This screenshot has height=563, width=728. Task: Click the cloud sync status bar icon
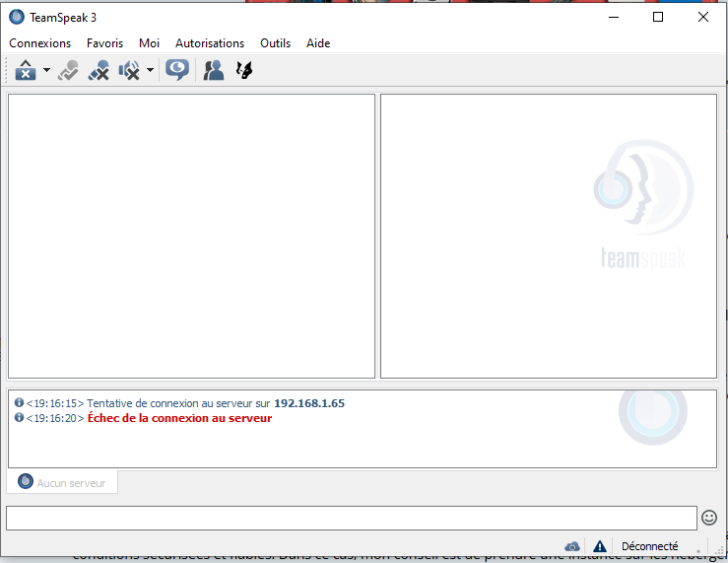coord(572,546)
